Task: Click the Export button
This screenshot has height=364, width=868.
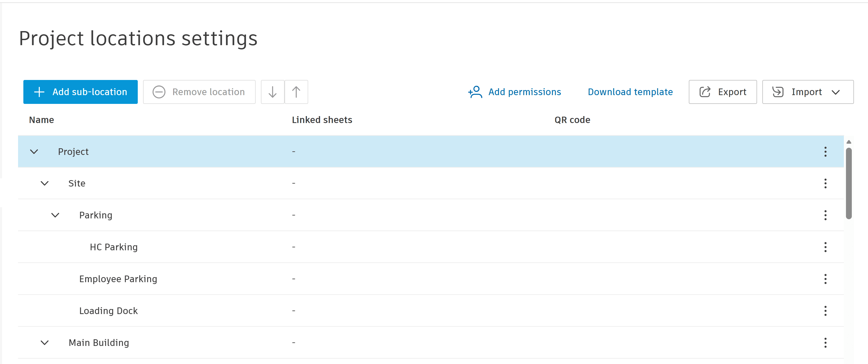Action: [x=723, y=92]
